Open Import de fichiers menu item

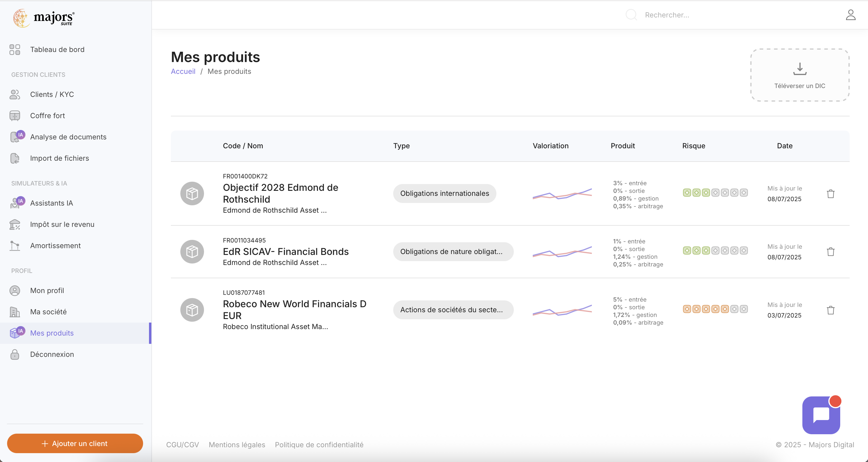59,158
